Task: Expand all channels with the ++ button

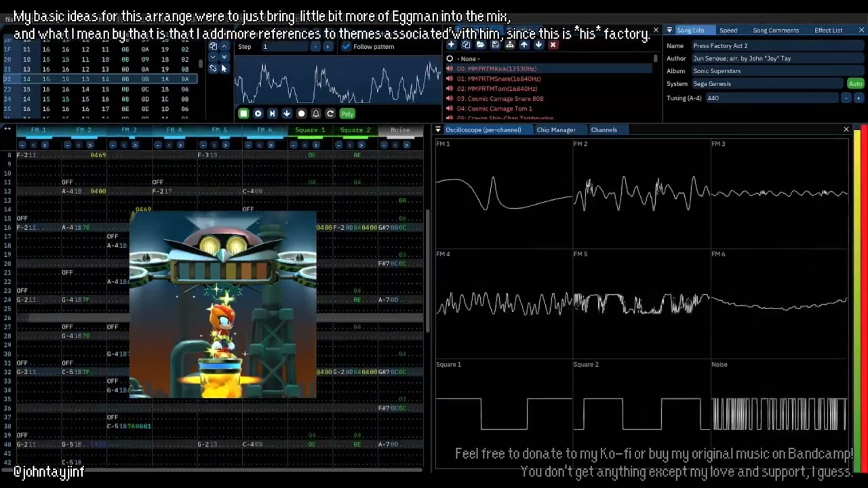Action: (7, 130)
